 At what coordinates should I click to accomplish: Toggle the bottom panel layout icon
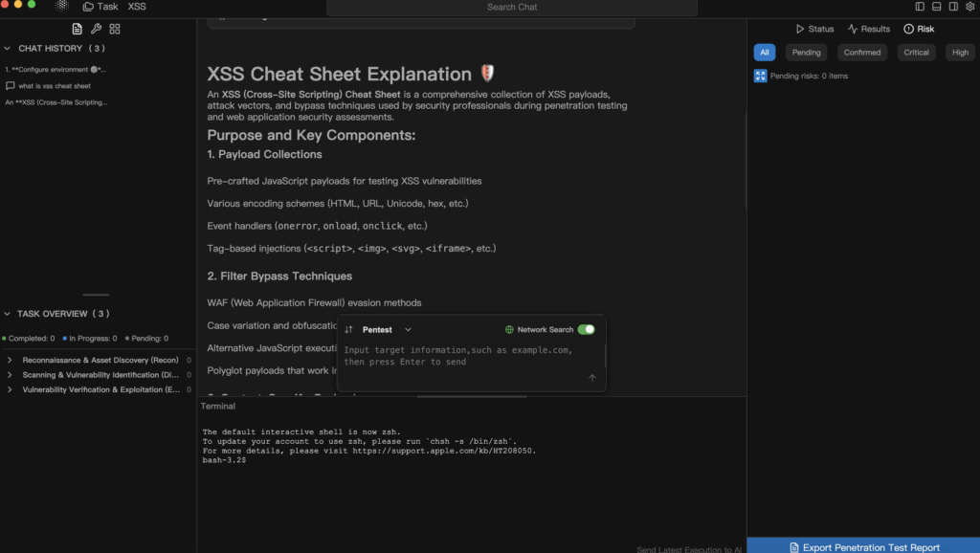point(936,7)
